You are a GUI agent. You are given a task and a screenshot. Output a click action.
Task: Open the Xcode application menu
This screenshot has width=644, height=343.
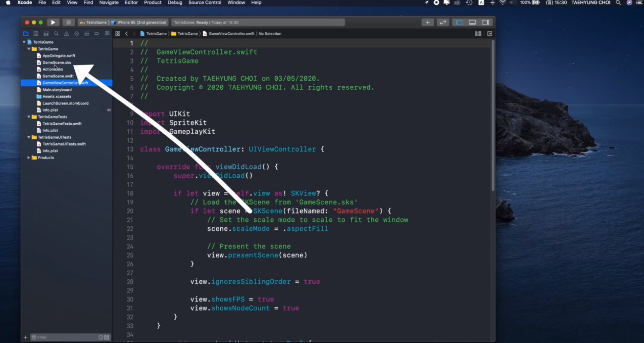[x=25, y=3]
